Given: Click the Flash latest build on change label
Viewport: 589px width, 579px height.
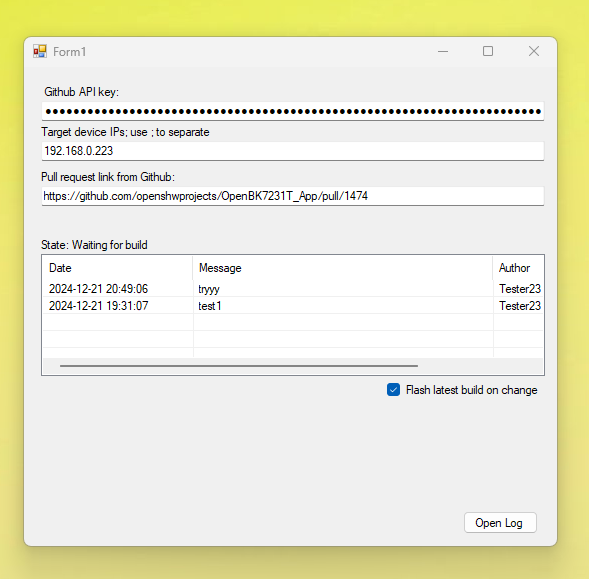Looking at the screenshot, I should tap(471, 390).
